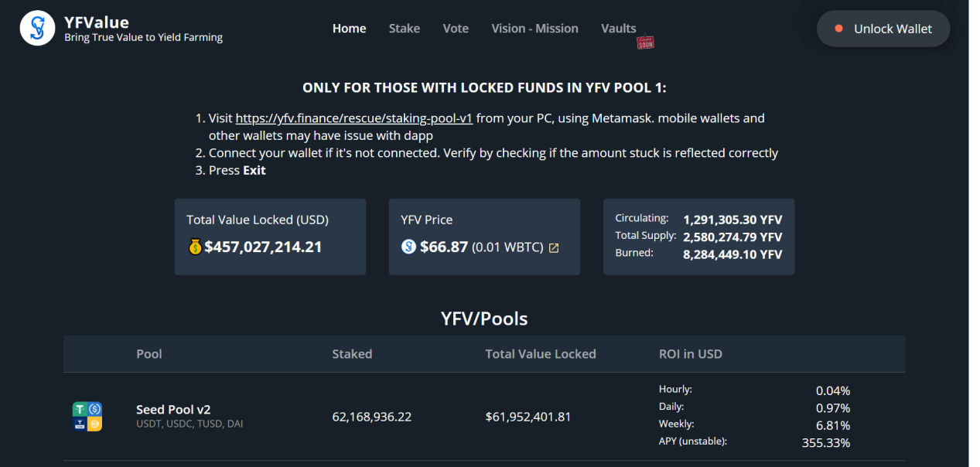Go to the Home tab
The image size is (980, 467).
(x=349, y=29)
